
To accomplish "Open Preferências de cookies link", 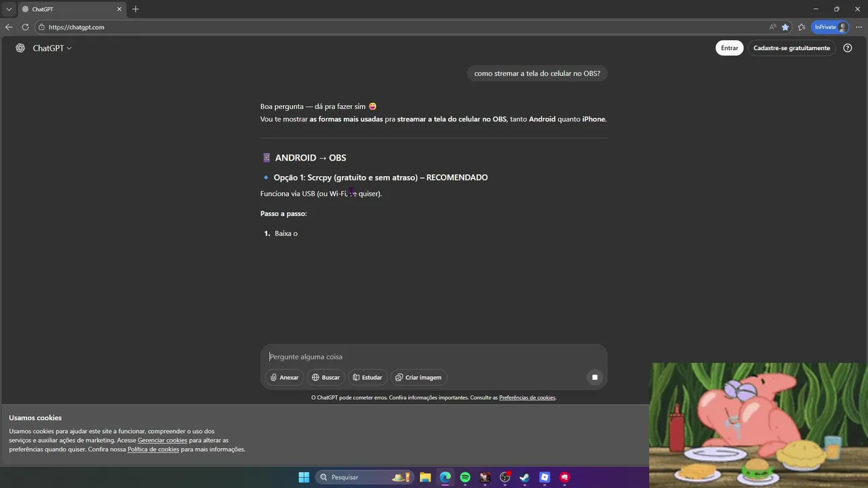I will click(x=527, y=398).
